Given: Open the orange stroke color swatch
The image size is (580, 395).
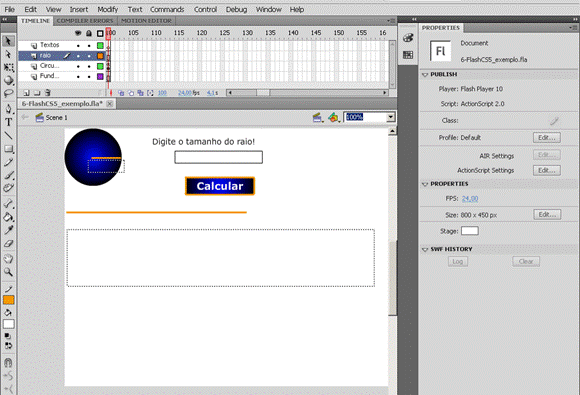Looking at the screenshot, I should (x=9, y=300).
